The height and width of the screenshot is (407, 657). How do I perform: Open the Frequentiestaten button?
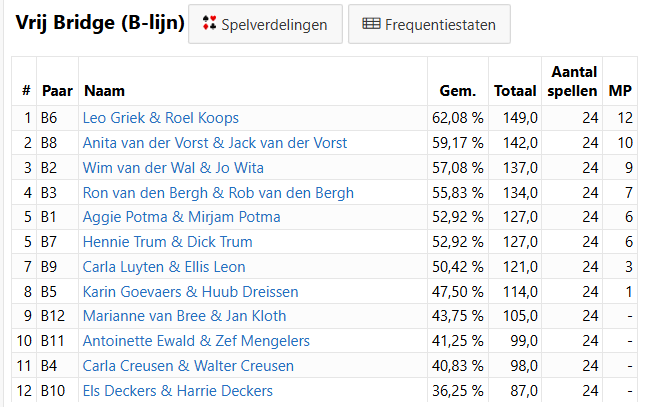428,24
